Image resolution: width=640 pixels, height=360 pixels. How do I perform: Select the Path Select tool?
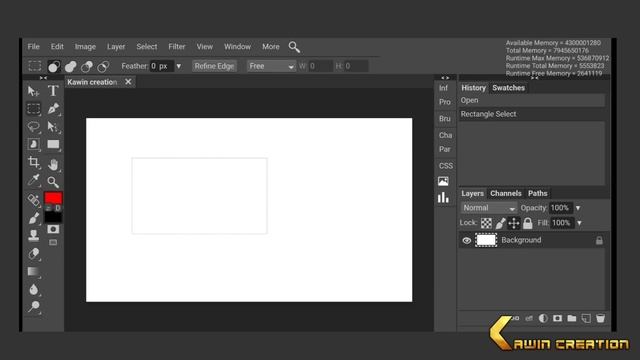(x=52, y=127)
